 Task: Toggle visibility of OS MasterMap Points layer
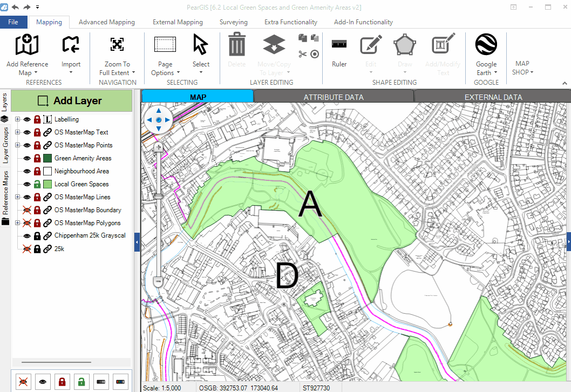[27, 145]
